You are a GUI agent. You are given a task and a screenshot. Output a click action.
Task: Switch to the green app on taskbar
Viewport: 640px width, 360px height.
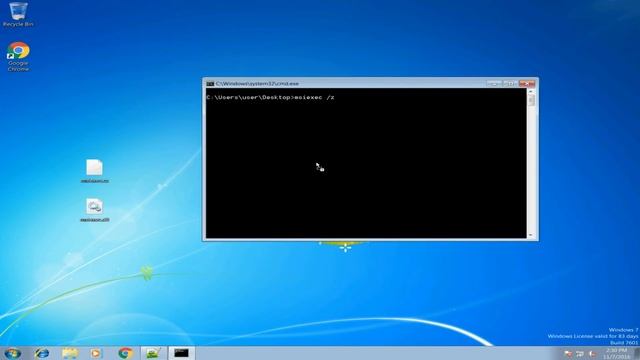coord(153,353)
